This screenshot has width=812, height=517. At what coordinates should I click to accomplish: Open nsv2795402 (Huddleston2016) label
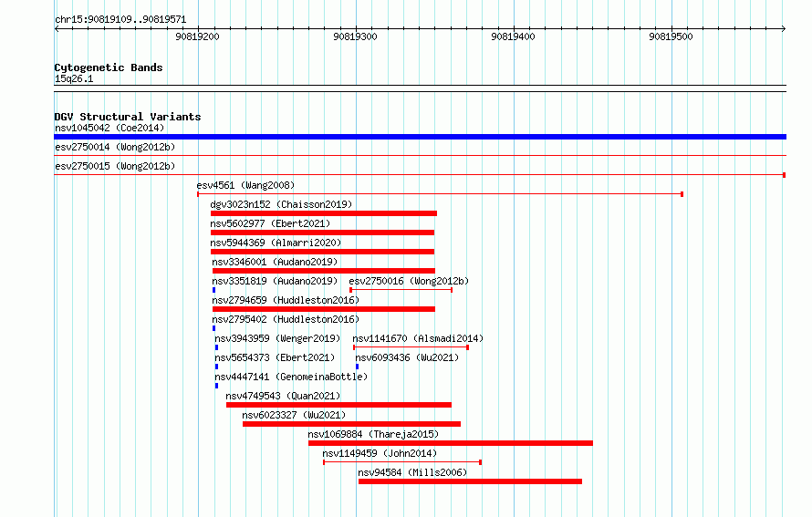(286, 319)
